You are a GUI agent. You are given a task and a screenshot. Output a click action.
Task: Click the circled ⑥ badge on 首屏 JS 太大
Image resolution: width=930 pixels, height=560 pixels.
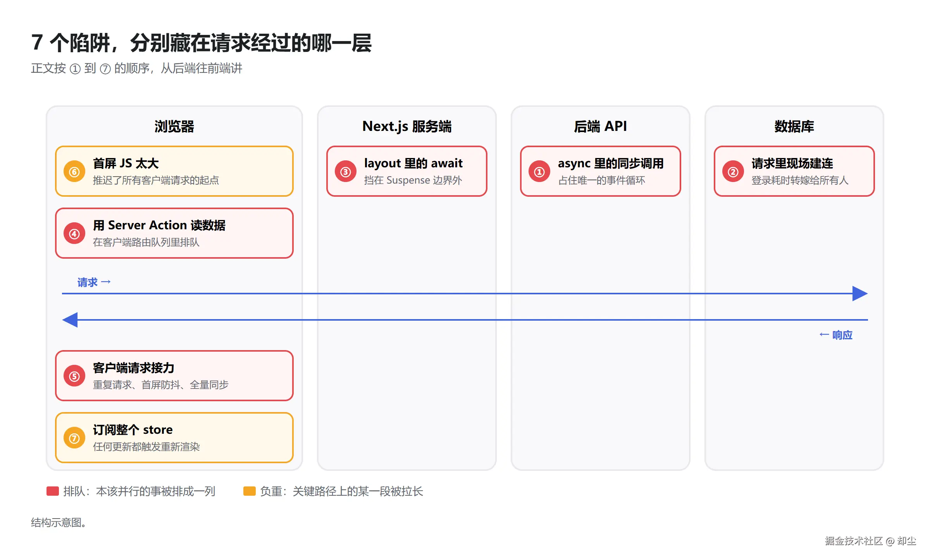(x=74, y=172)
